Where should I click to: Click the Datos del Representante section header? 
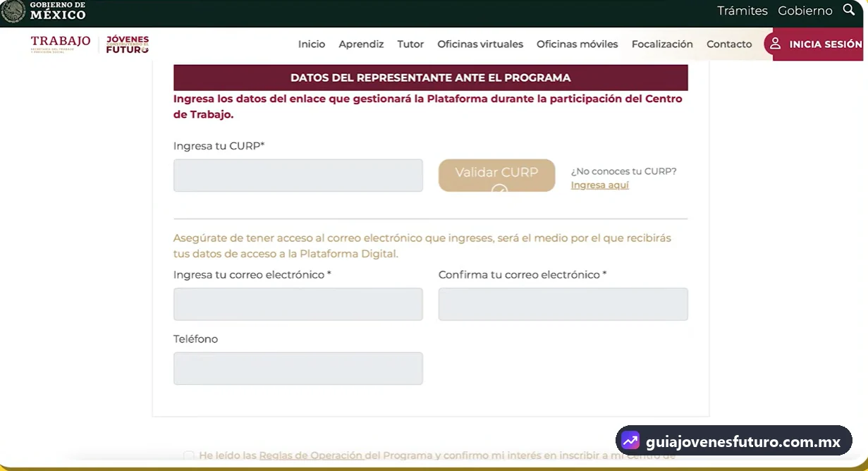click(431, 78)
